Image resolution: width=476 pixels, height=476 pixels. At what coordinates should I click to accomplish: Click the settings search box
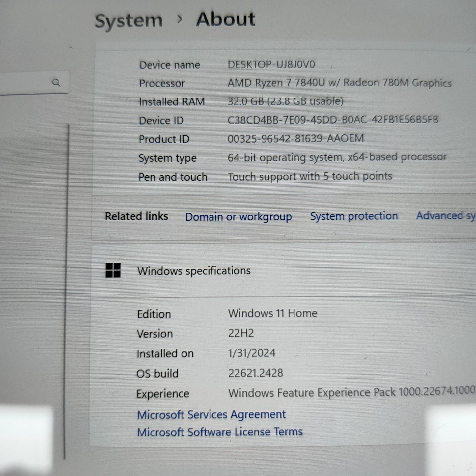(x=34, y=83)
